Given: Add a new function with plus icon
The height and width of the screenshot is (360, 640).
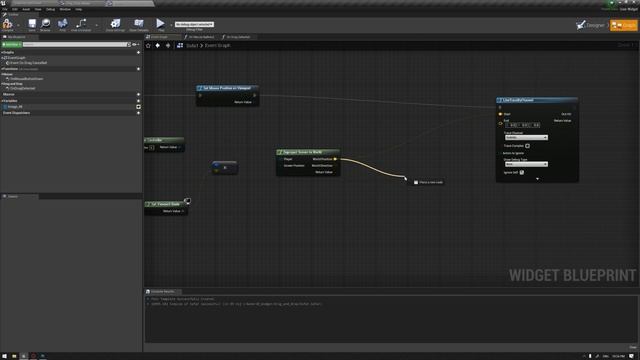Looking at the screenshot, I should (x=138, y=69).
